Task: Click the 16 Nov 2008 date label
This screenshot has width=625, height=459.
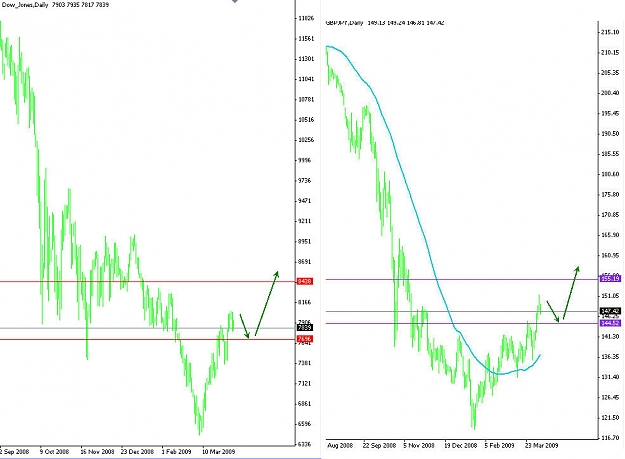Action: point(97,451)
